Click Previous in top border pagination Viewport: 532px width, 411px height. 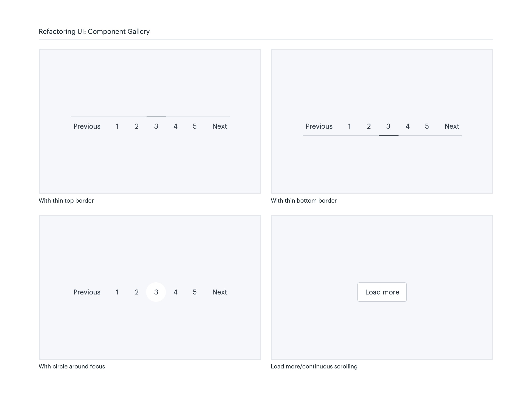[87, 126]
